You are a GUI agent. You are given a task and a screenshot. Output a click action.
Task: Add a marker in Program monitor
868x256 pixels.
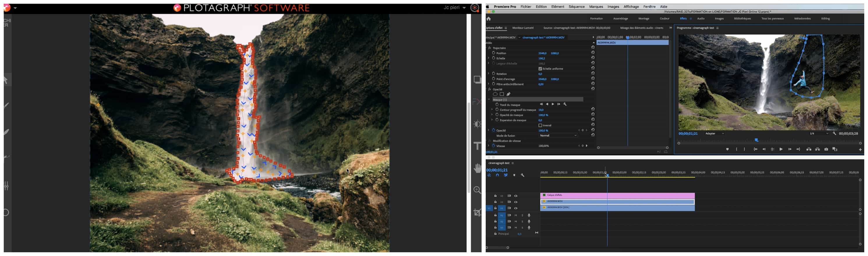coord(727,149)
